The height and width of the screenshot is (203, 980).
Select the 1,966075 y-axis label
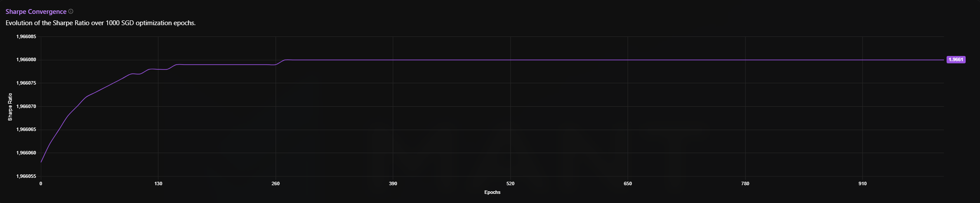coord(26,83)
